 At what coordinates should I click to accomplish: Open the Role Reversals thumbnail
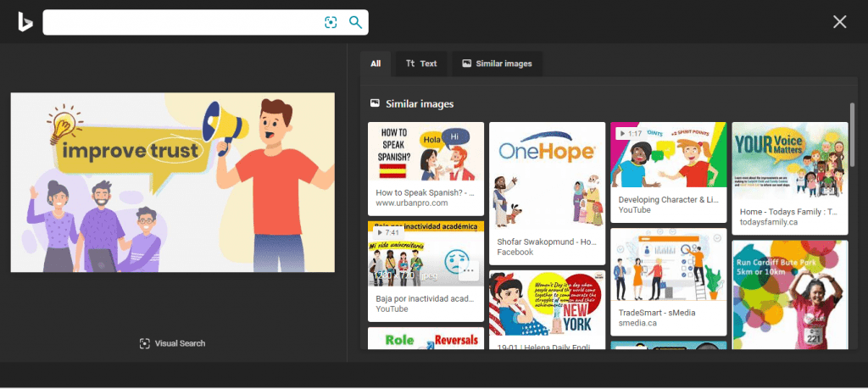[426, 338]
